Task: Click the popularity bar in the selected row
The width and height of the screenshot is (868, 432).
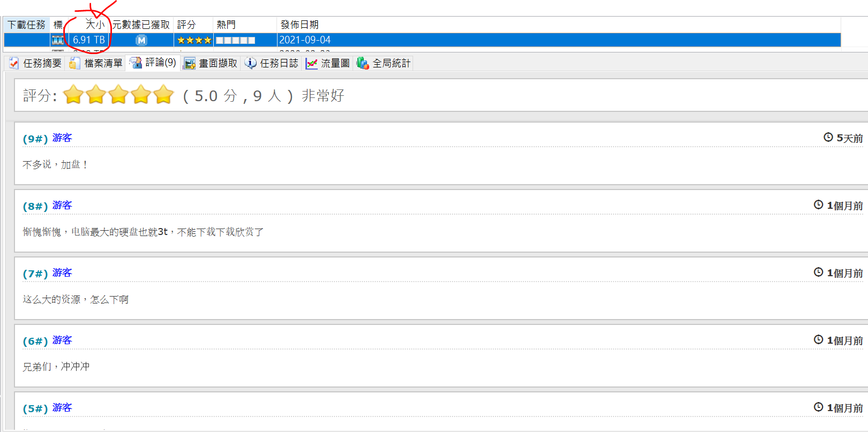Action: [236, 40]
